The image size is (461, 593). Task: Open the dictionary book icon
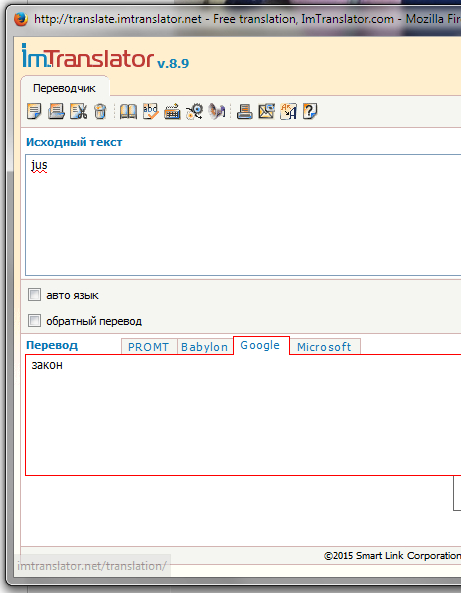128,112
